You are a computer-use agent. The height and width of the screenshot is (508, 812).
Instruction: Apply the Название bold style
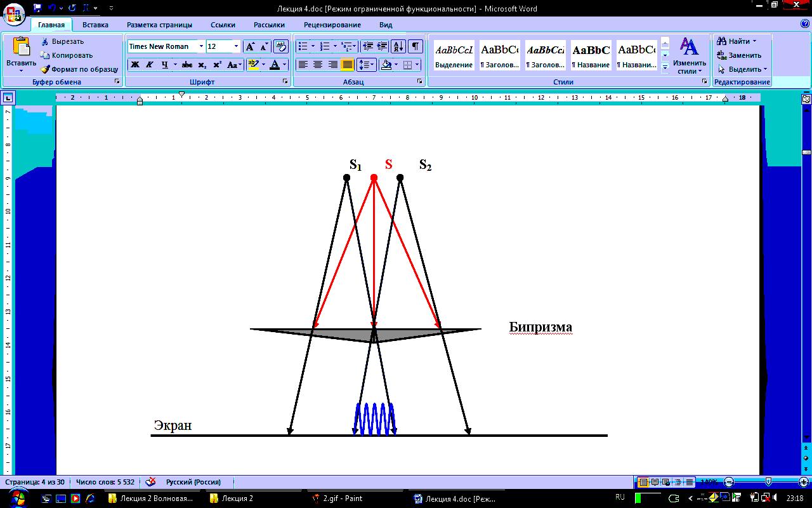tap(591, 55)
